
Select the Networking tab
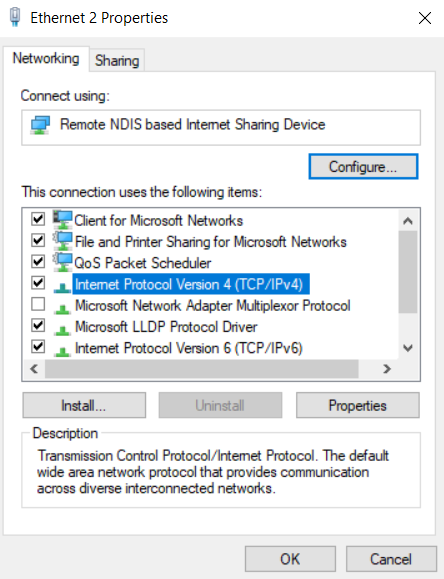(46, 58)
